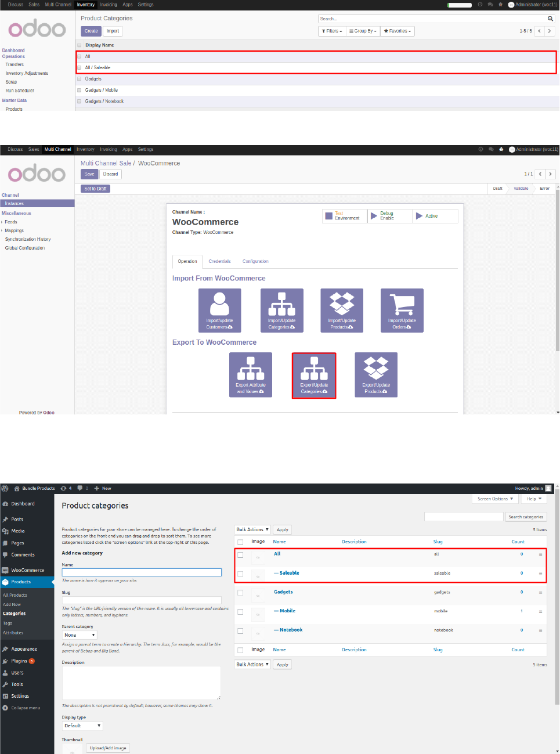
Task: Click the search magnifier in Product Categories
Action: 550,19
